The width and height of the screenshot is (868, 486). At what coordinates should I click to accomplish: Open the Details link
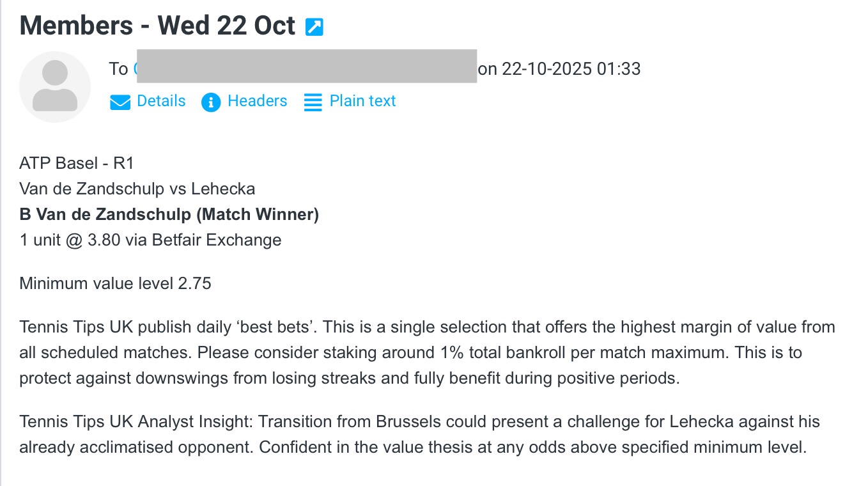161,101
